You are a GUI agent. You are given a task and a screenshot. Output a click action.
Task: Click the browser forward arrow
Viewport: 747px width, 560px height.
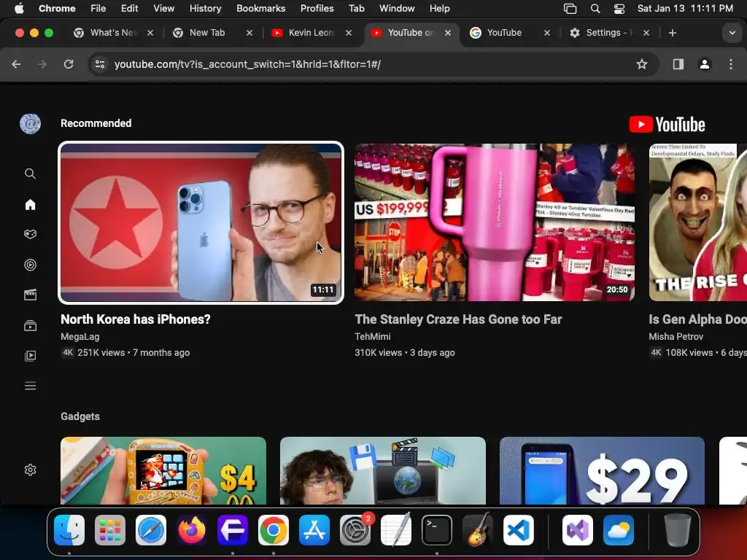(x=42, y=64)
